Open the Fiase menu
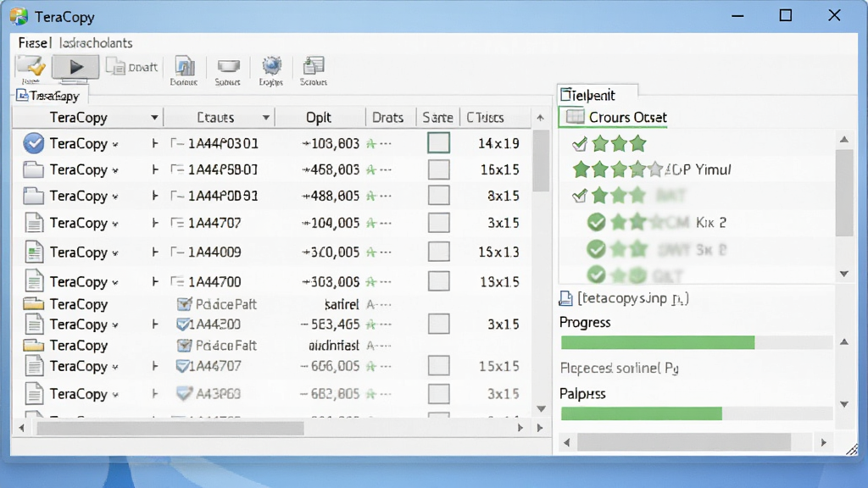 click(33, 43)
